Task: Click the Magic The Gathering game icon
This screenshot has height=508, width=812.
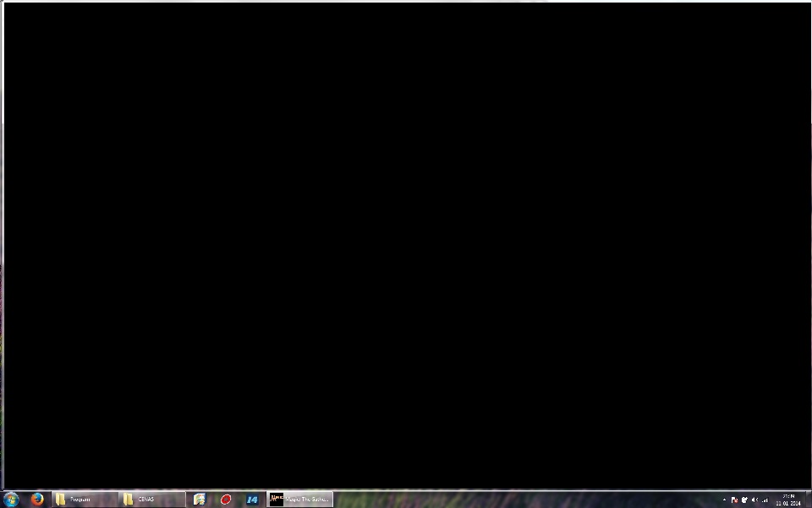Action: [277, 500]
